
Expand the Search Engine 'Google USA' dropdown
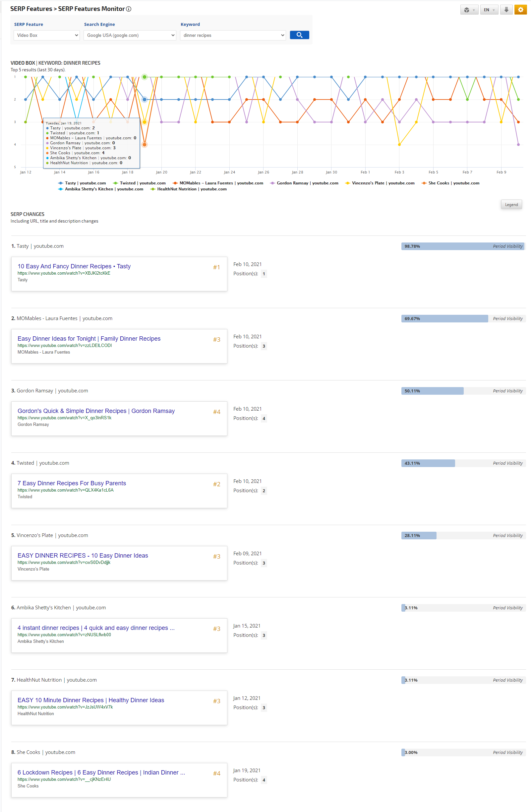click(130, 35)
